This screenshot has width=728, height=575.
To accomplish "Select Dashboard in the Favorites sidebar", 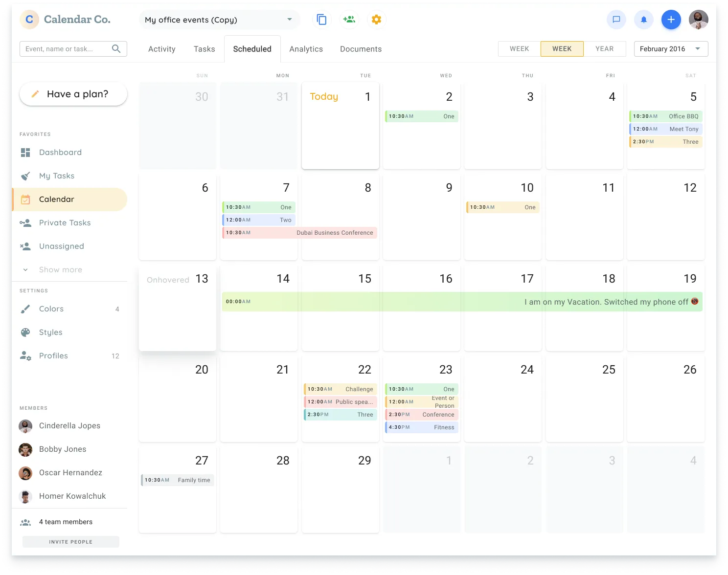I will click(x=60, y=152).
